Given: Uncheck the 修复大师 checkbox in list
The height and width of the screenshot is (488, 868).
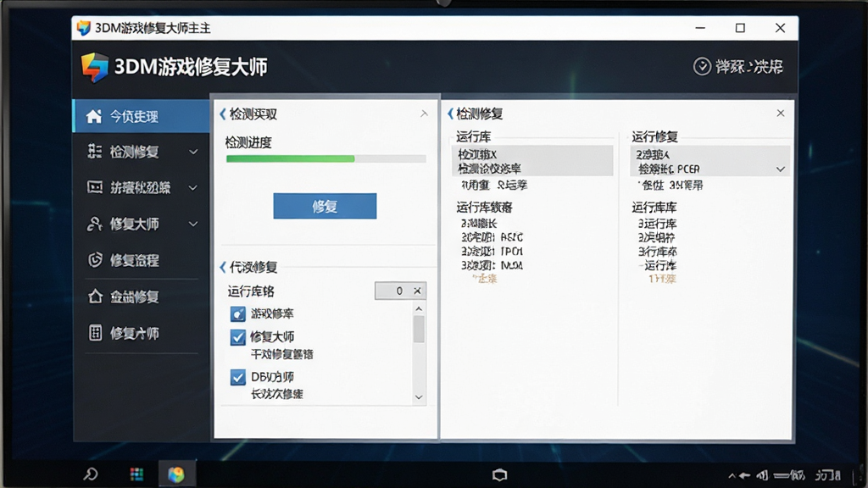Looking at the screenshot, I should (x=238, y=336).
